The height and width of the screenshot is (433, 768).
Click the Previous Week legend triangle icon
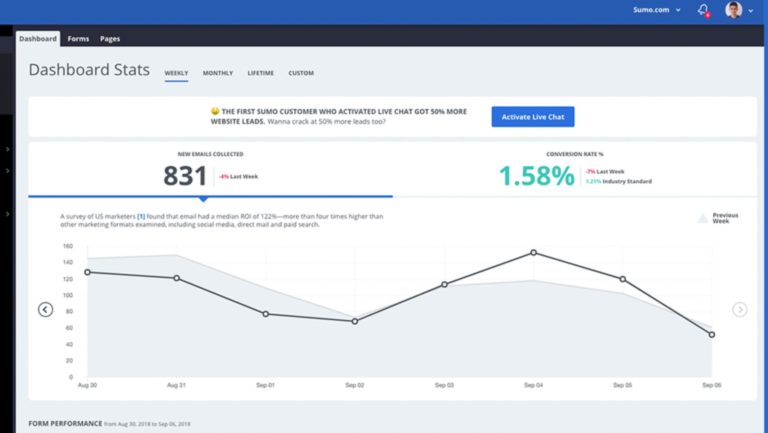(x=703, y=217)
